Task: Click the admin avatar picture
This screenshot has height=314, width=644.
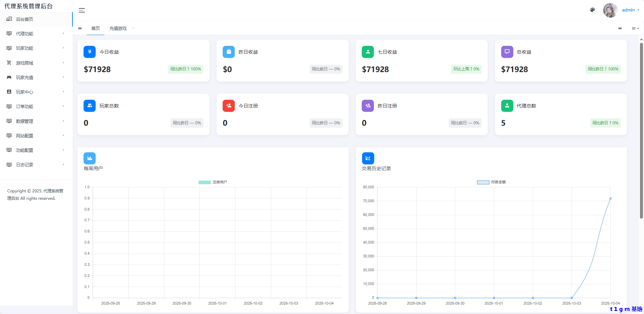Action: (x=610, y=10)
